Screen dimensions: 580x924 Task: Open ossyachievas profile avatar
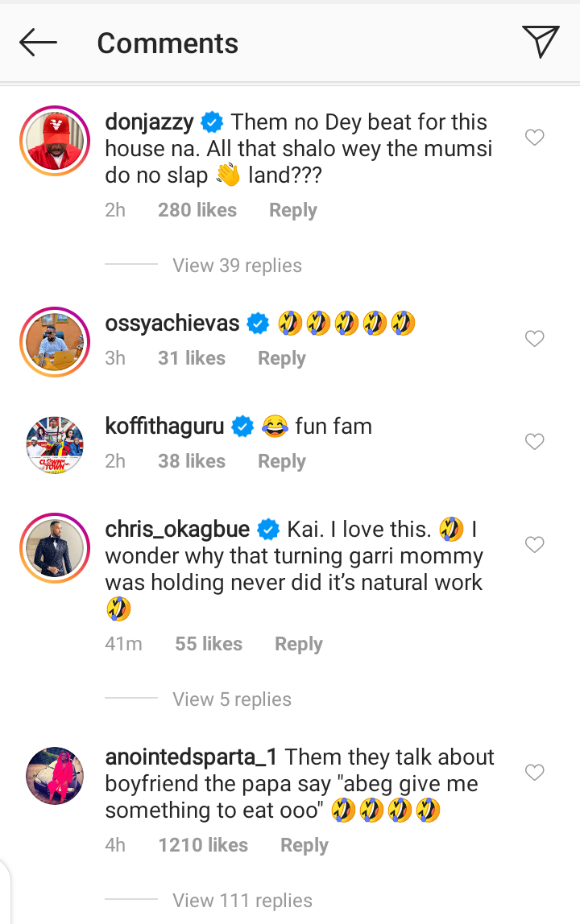click(x=53, y=341)
